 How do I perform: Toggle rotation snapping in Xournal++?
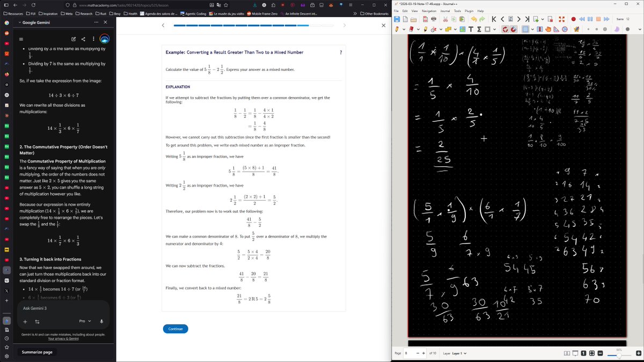pyautogui.click(x=505, y=29)
